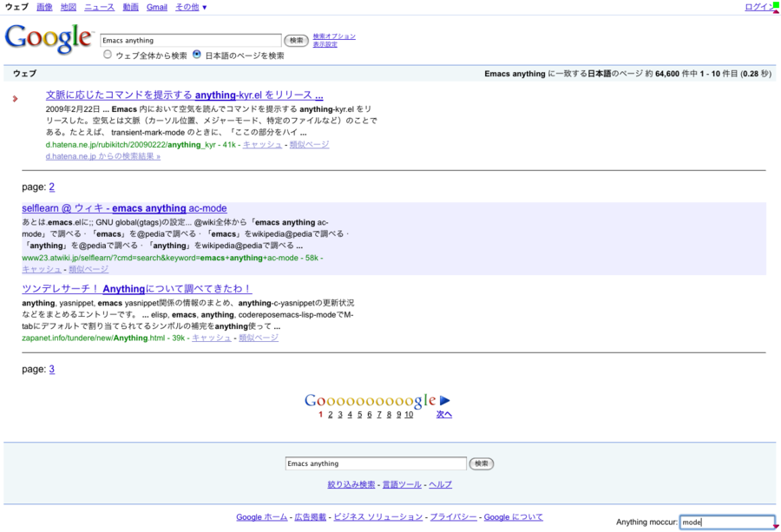Go to ニュース in top bar
Image resolution: width=781 pixels, height=532 pixels.
click(x=99, y=7)
